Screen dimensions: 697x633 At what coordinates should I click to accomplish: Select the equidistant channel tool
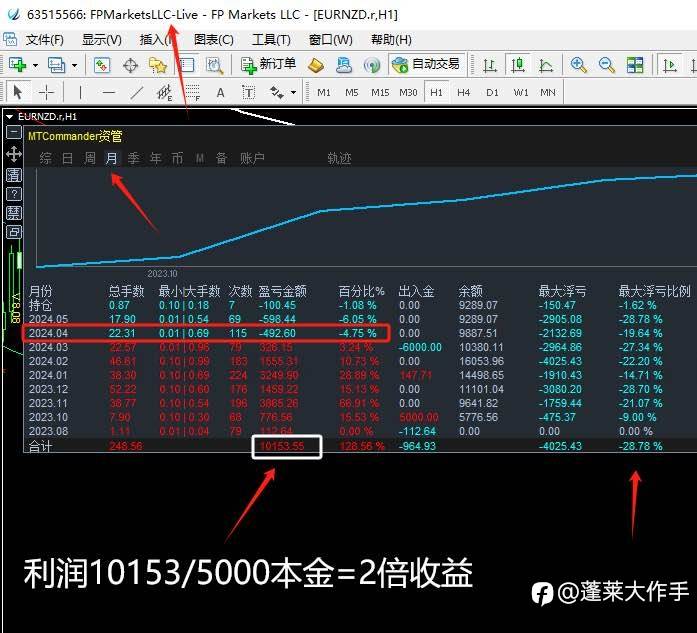coord(164,92)
